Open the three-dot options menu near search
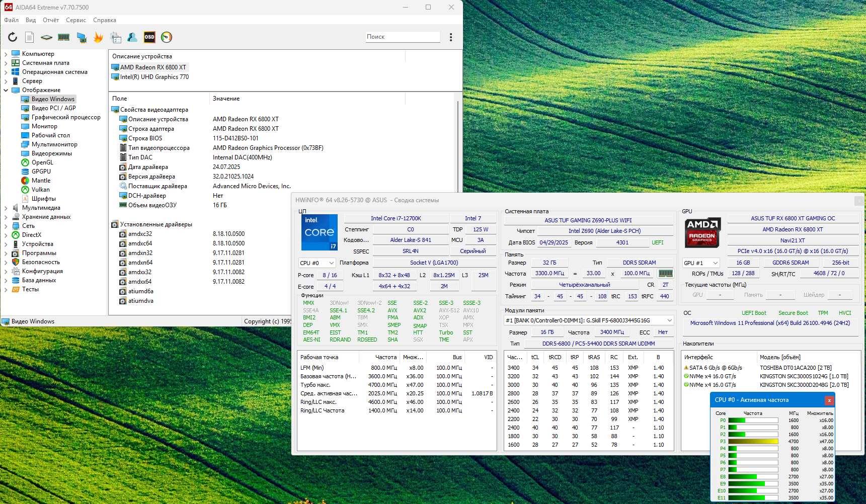The height and width of the screenshot is (504, 866). coord(451,37)
